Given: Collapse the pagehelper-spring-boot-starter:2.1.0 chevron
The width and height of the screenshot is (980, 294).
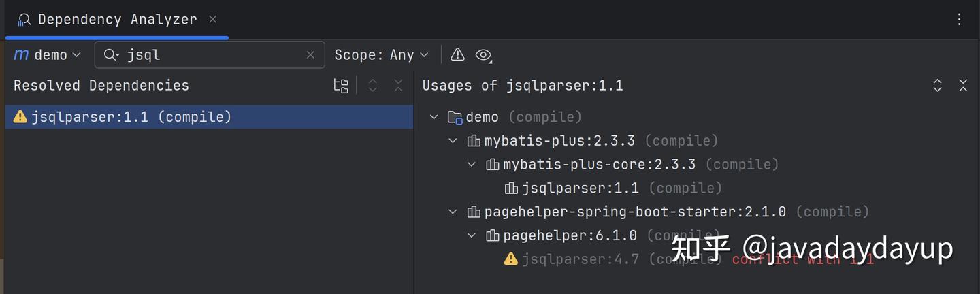Looking at the screenshot, I should 453,212.
